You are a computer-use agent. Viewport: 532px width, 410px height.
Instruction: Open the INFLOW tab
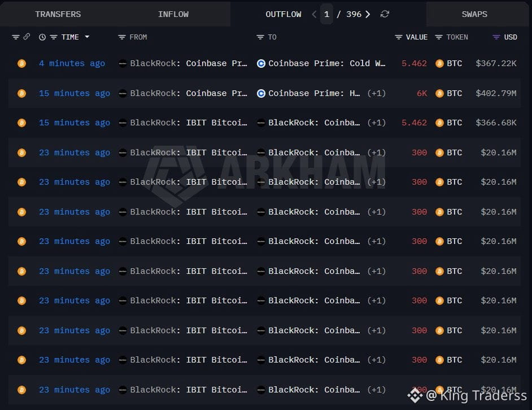coord(173,14)
